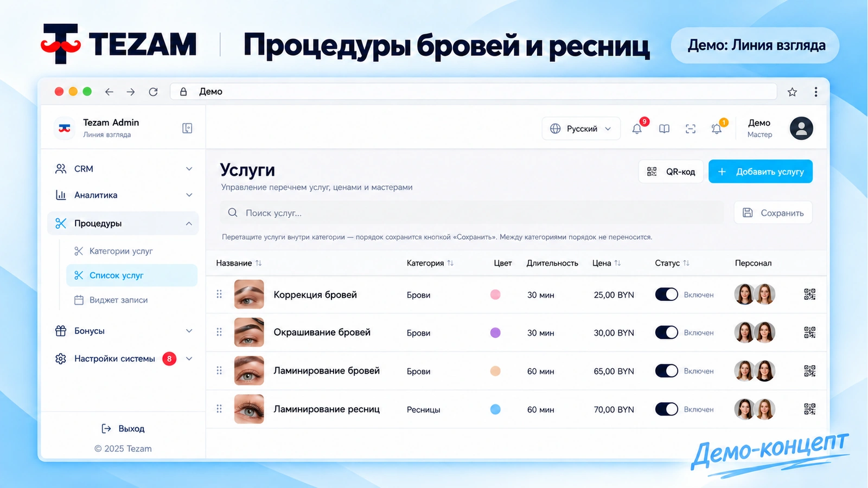Open the Русский language dropdown

click(581, 129)
